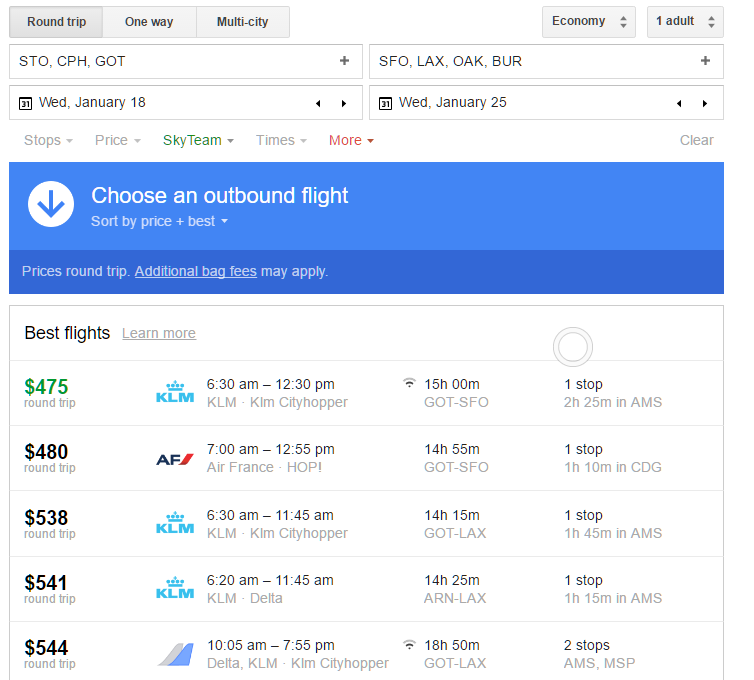Click the Choose an outbound flight heading
This screenshot has width=754, height=680.
coord(220,196)
